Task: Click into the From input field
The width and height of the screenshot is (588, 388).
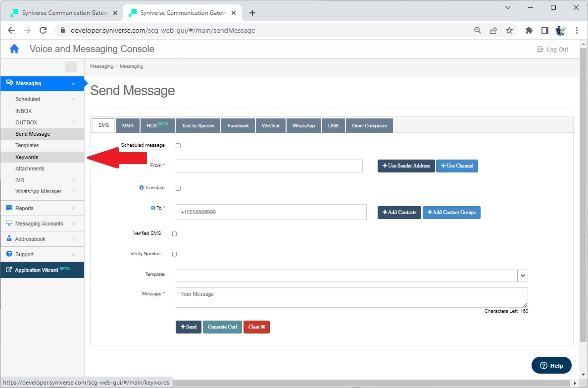Action: [x=269, y=166]
